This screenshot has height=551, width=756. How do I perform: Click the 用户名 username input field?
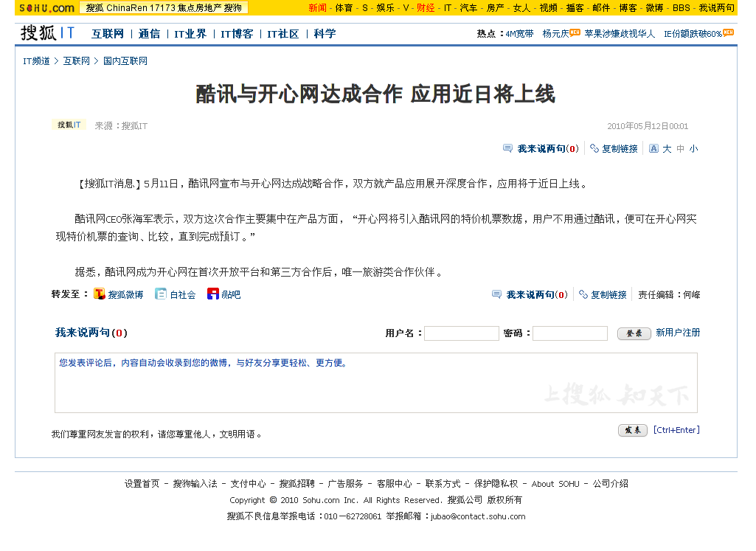(461, 333)
